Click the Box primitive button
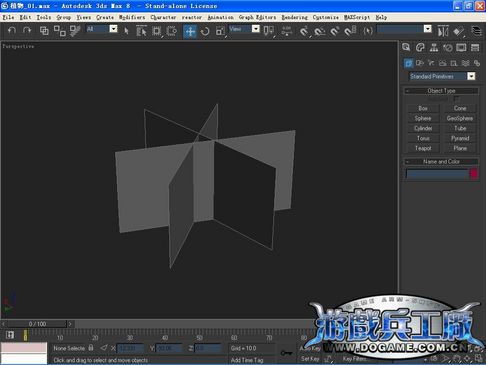 (x=423, y=108)
